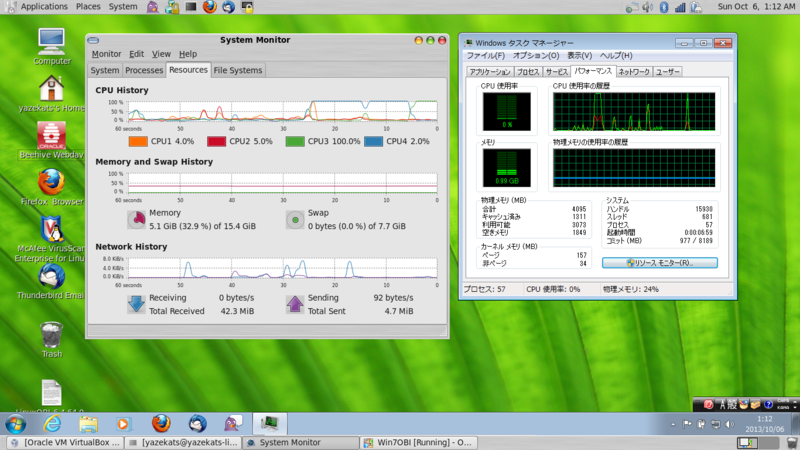Switch to the サービス tab
This screenshot has width=800, height=450.
(556, 72)
